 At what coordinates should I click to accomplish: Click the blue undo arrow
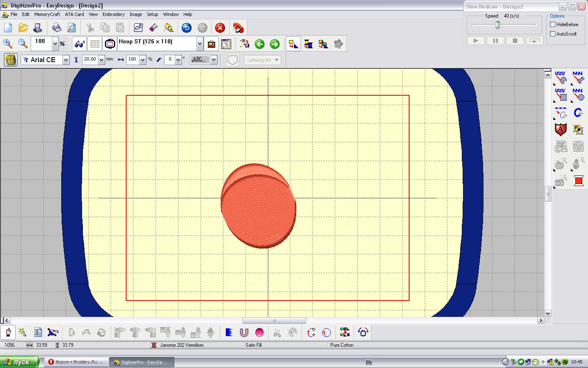point(186,28)
